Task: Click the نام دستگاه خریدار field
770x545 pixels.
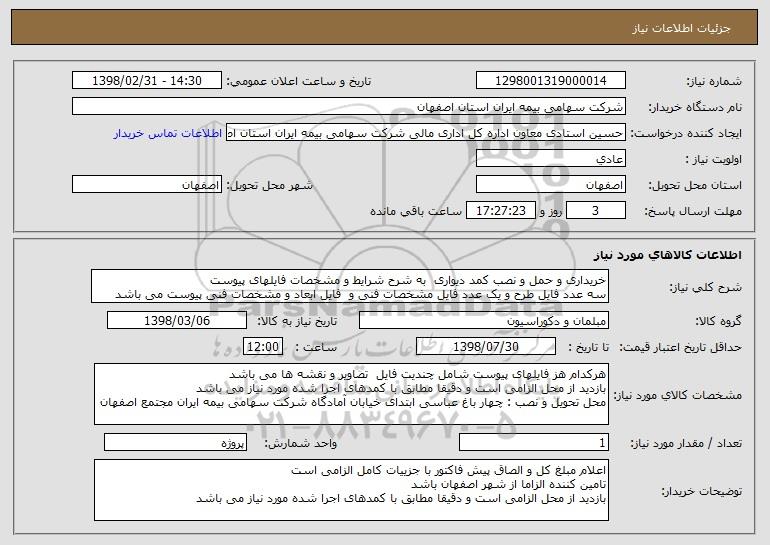Action: tap(349, 107)
